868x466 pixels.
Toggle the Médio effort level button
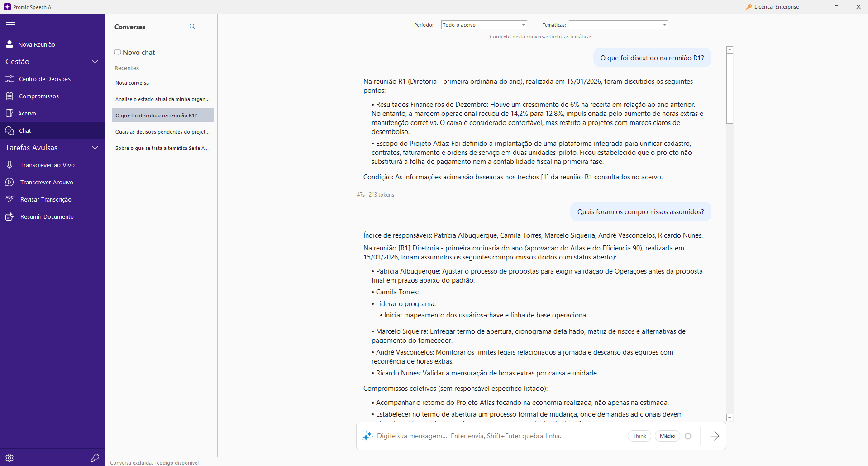(x=668, y=436)
